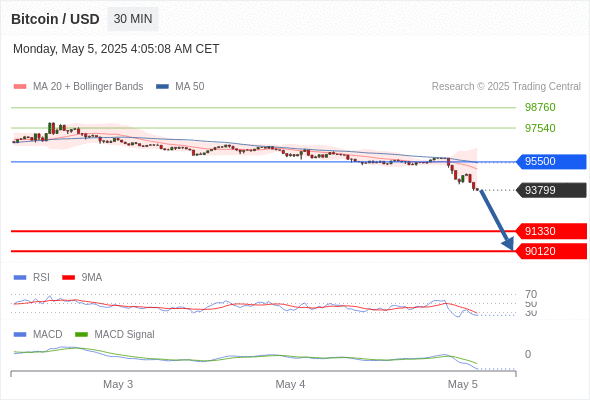
Task: Click the 91330 red target tag
Action: (x=551, y=231)
